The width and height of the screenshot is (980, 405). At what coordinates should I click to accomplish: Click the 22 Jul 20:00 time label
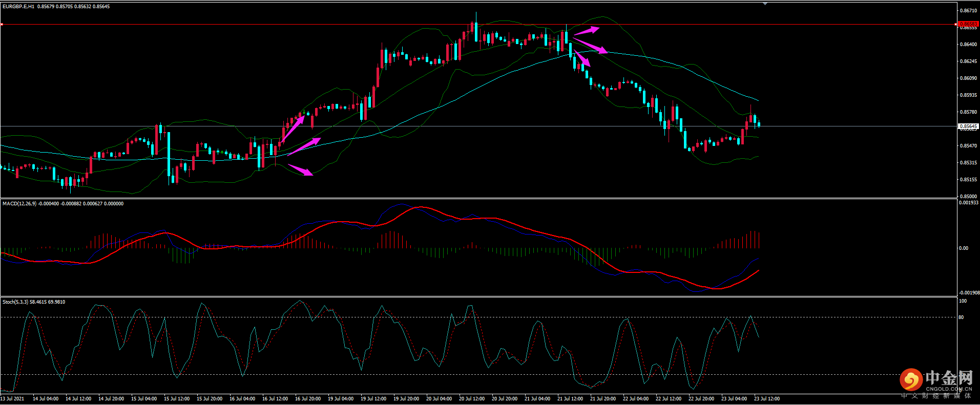tap(701, 399)
